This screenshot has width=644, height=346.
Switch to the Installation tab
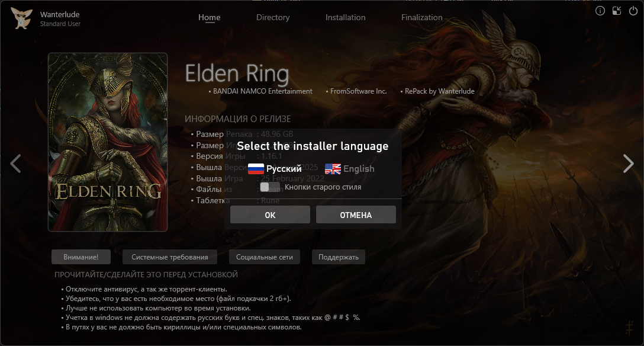point(346,17)
